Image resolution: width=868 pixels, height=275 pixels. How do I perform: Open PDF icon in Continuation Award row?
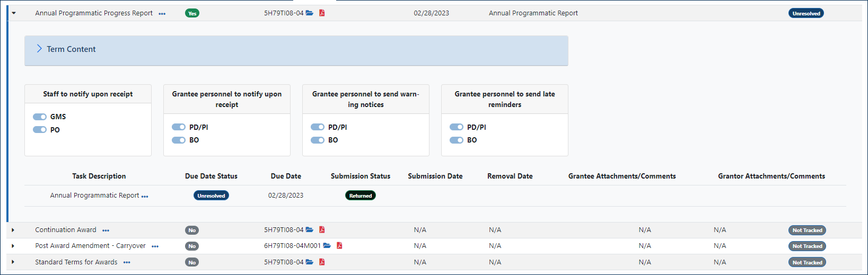tap(322, 229)
